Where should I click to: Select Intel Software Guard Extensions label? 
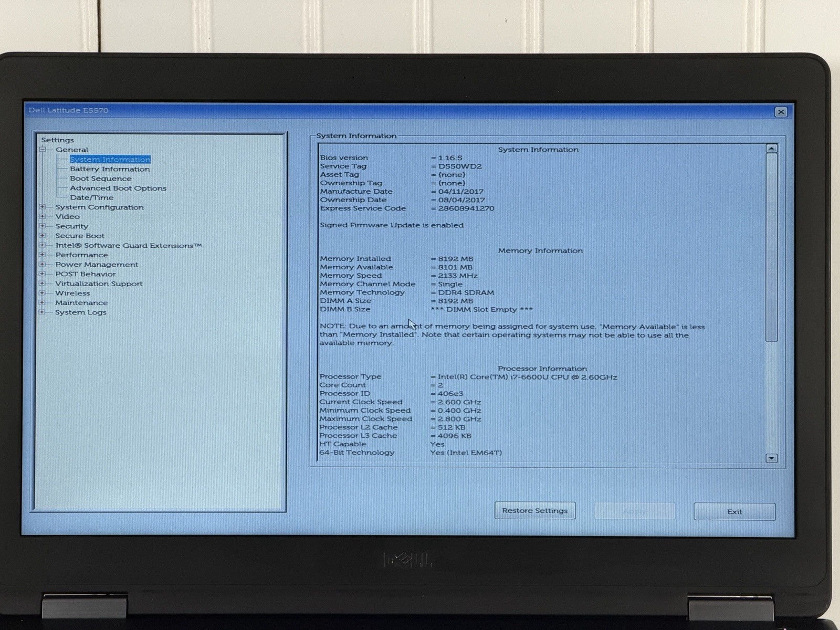[129, 245]
